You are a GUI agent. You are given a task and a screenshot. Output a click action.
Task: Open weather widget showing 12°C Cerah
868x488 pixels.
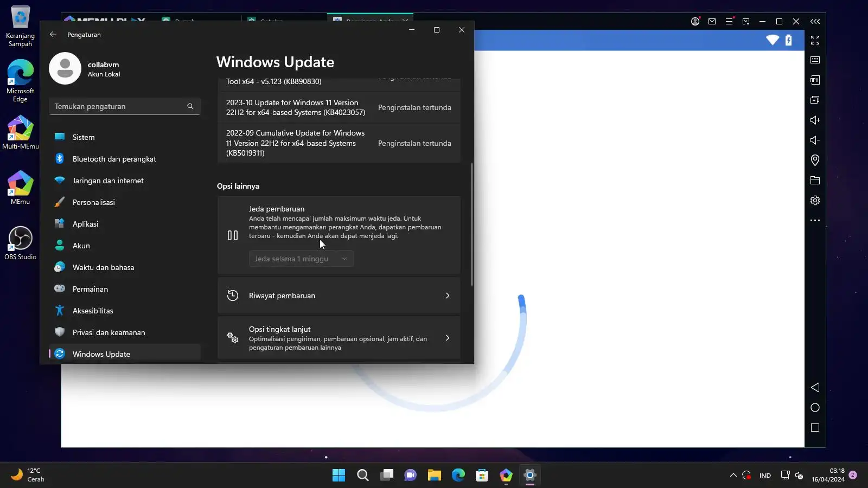(28, 475)
